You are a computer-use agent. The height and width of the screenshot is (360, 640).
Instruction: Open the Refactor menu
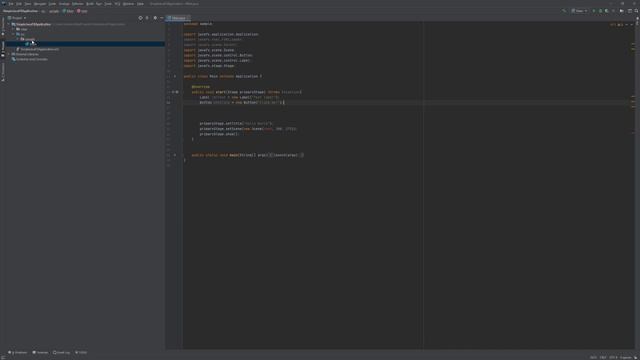tap(78, 4)
